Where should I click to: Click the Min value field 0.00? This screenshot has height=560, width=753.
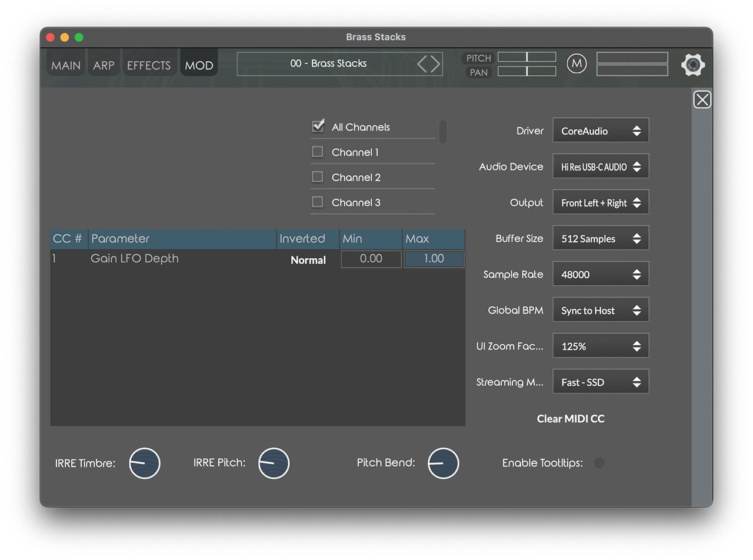(371, 259)
